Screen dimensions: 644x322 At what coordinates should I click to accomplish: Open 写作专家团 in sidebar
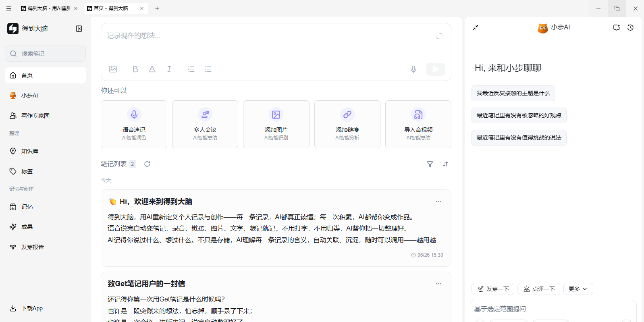coord(45,116)
